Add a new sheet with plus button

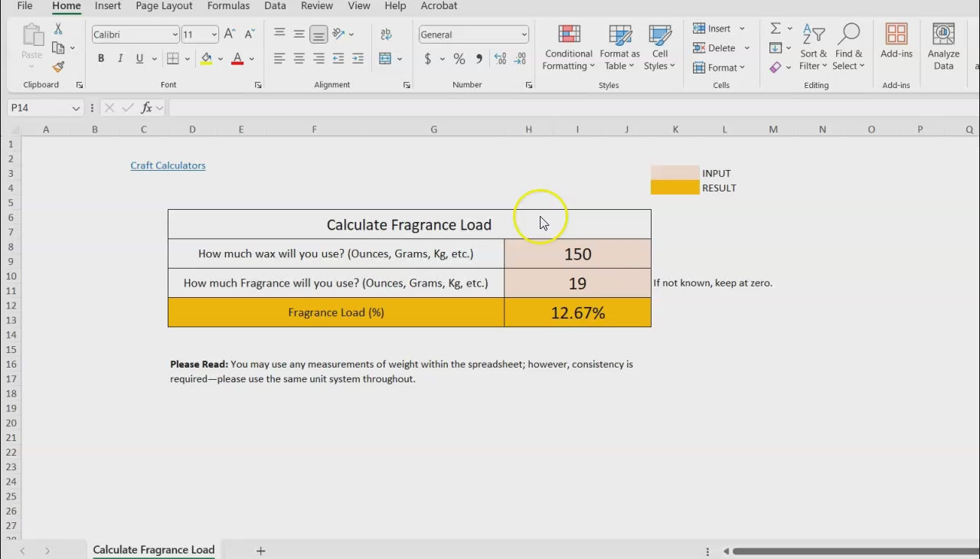tap(260, 551)
